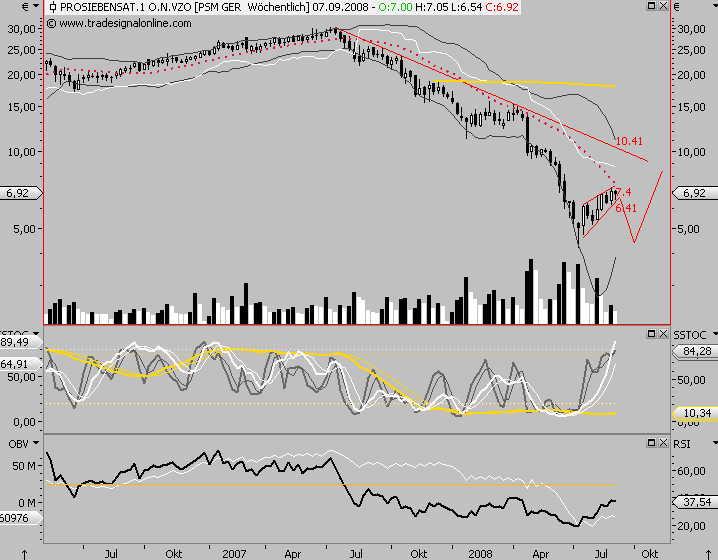Screen dimensions: 718x560
Task: Select the right 6,92 price marker
Action: 694,193
